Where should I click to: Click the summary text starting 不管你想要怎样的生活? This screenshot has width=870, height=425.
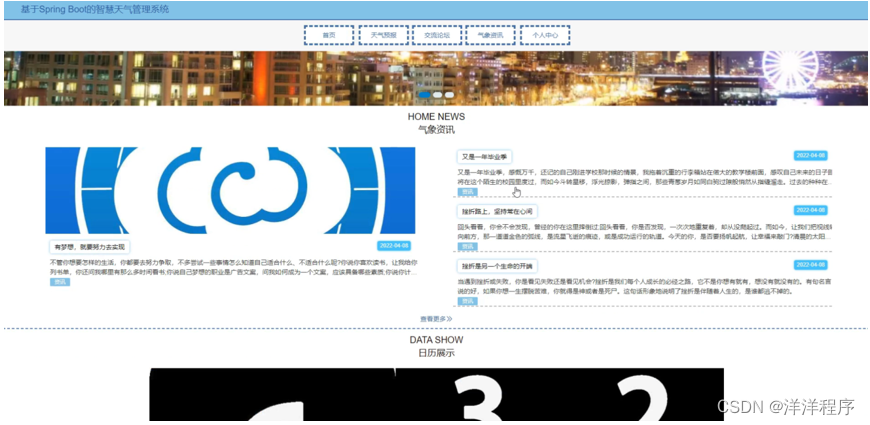click(x=234, y=267)
